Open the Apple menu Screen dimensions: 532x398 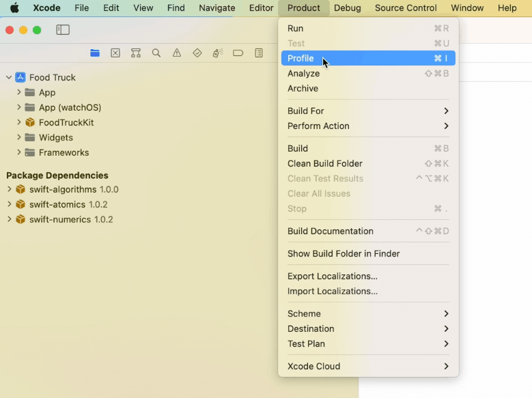pyautogui.click(x=14, y=8)
